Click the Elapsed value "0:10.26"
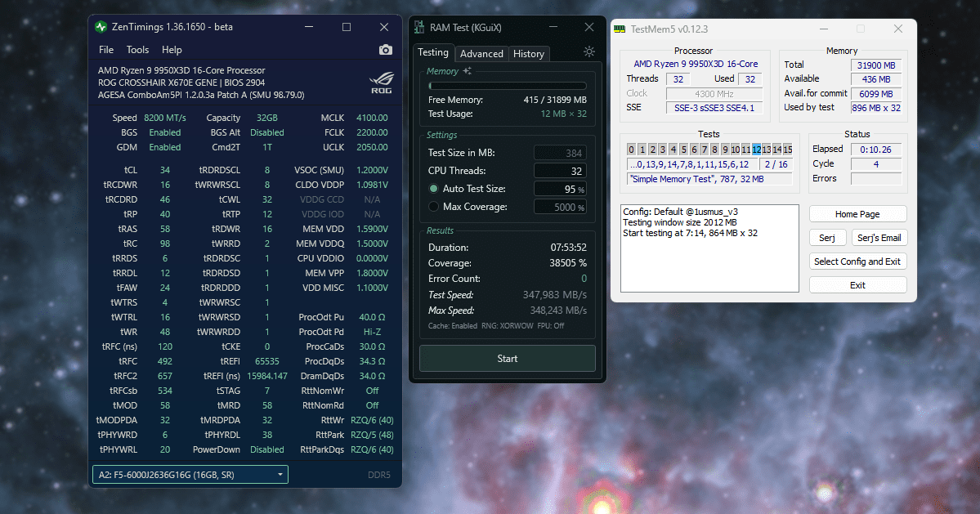Screen dimensions: 980x514 876,150
